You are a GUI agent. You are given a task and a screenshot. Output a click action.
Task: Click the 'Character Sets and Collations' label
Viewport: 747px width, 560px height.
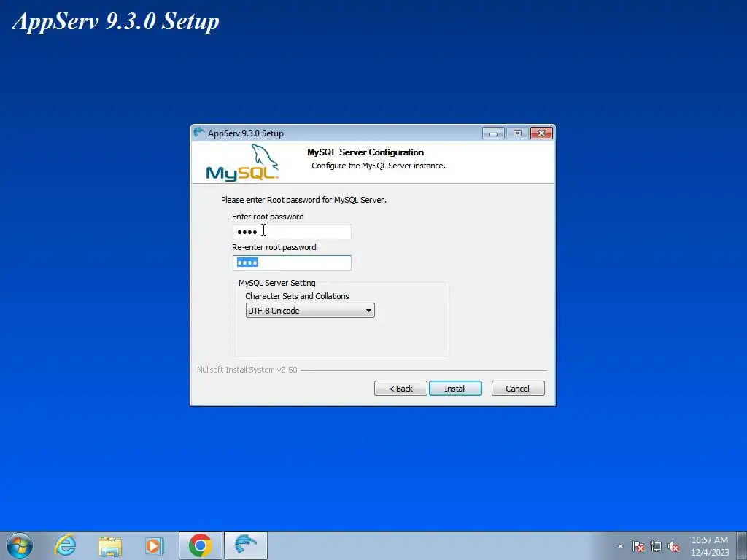[297, 296]
